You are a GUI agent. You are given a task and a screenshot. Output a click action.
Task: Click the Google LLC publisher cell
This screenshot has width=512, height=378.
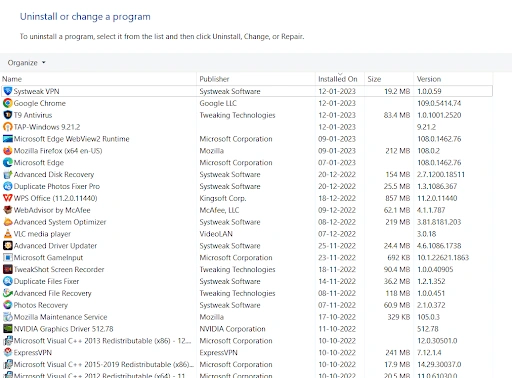(218, 103)
